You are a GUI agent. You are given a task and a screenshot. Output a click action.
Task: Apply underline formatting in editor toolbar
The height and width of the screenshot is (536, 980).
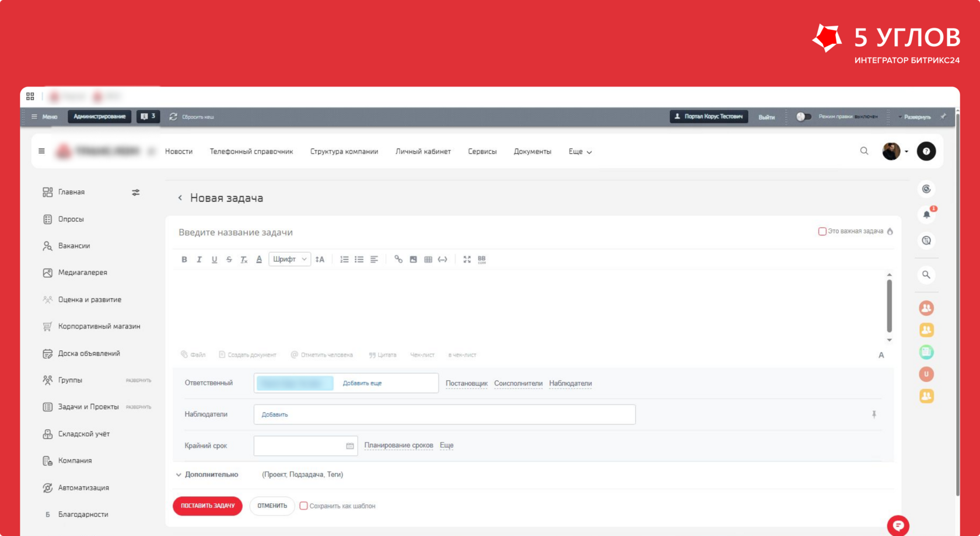(x=214, y=259)
